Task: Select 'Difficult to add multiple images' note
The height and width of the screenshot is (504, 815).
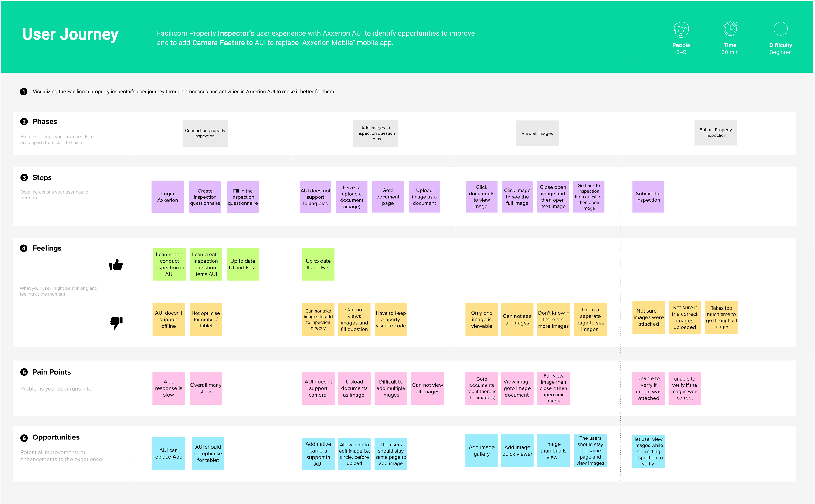Action: pyautogui.click(x=391, y=388)
